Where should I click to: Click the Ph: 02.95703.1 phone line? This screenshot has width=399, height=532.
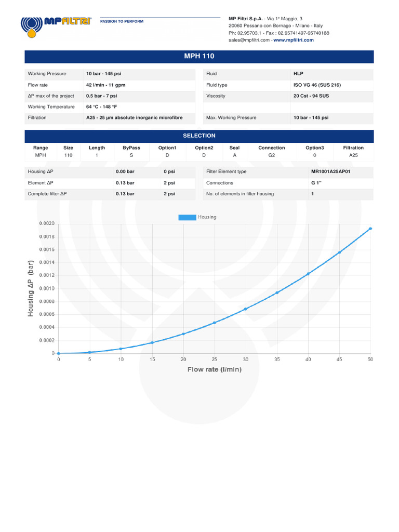[x=278, y=33]
